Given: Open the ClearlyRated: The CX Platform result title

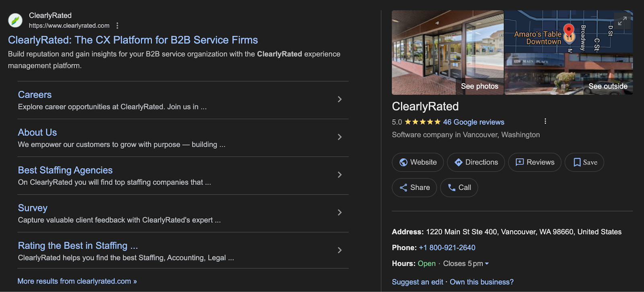Looking at the screenshot, I should [x=133, y=40].
